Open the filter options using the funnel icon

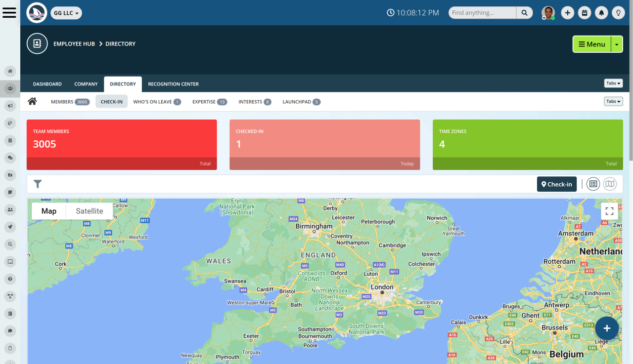point(37,183)
